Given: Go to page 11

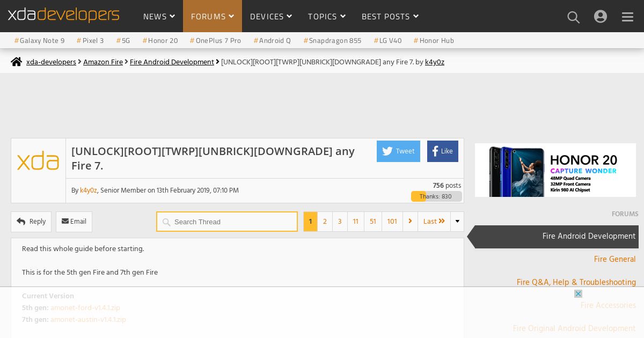Looking at the screenshot, I should tap(356, 222).
